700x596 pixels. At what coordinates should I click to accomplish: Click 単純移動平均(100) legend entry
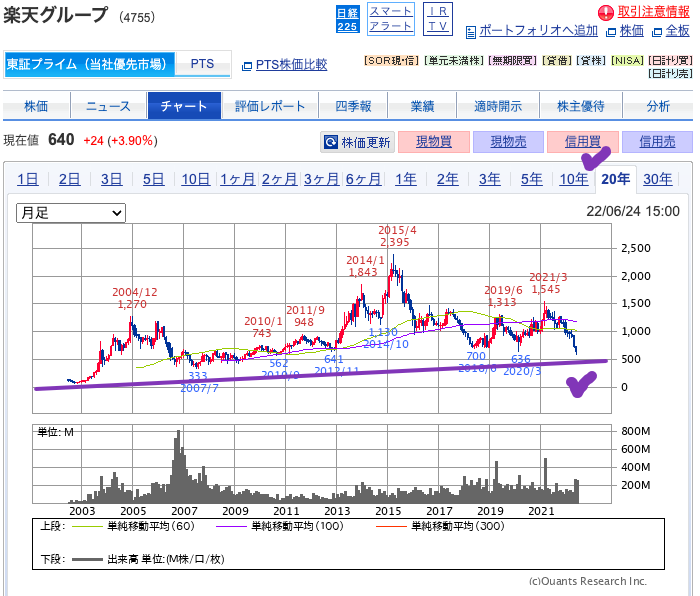tap(280, 526)
